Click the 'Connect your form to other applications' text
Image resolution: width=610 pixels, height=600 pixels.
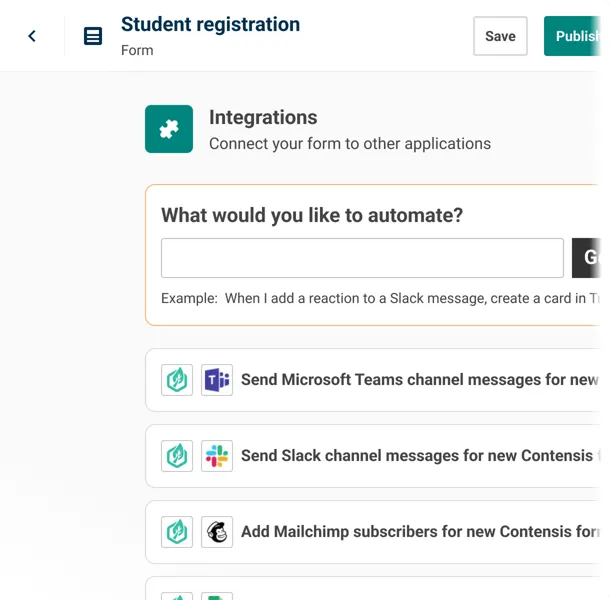click(350, 144)
